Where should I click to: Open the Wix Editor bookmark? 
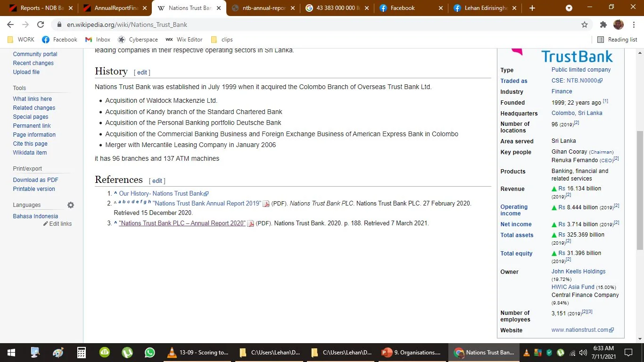tap(184, 40)
